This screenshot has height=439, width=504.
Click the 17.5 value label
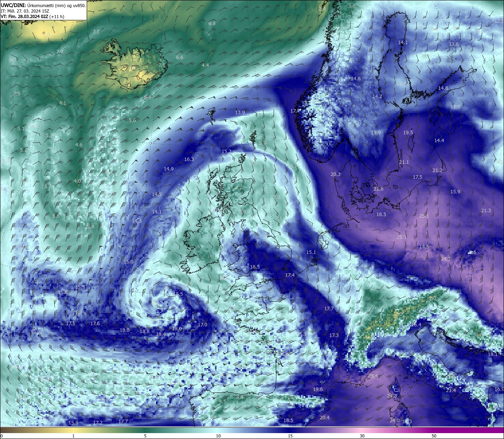417,177
